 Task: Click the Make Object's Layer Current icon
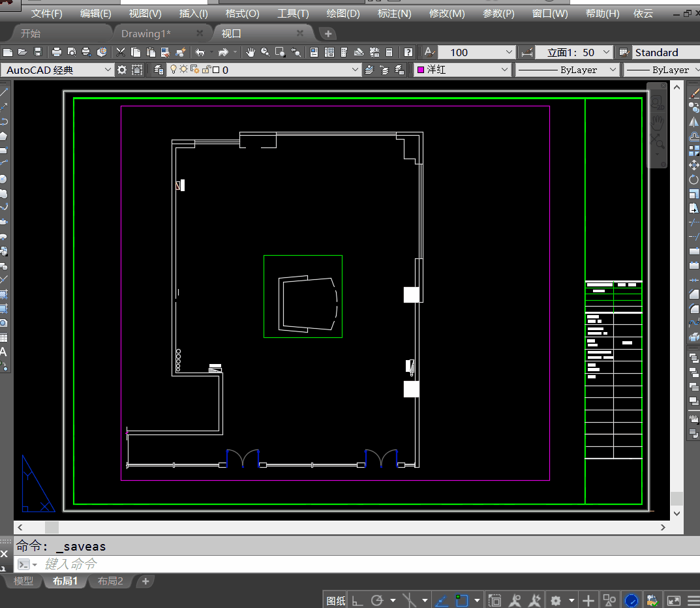tap(369, 70)
